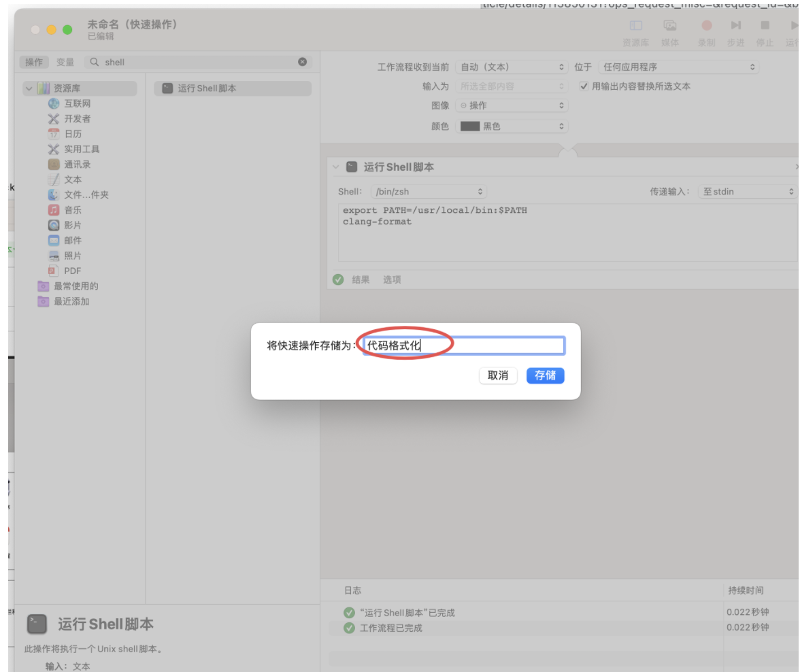Click the shell search field
This screenshot has width=800, height=672.
pos(198,63)
